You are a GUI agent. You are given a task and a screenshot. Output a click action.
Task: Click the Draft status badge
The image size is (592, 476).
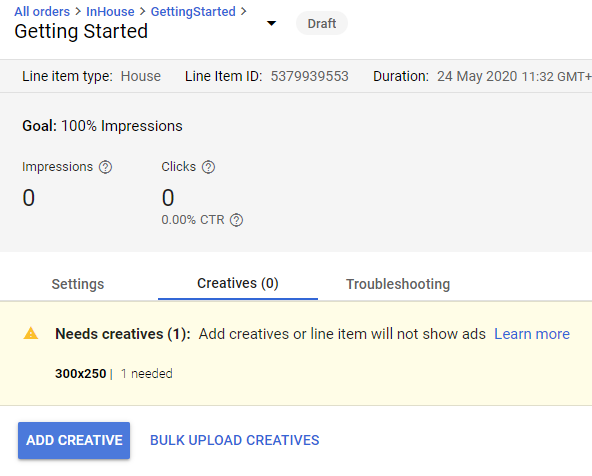tap(322, 23)
